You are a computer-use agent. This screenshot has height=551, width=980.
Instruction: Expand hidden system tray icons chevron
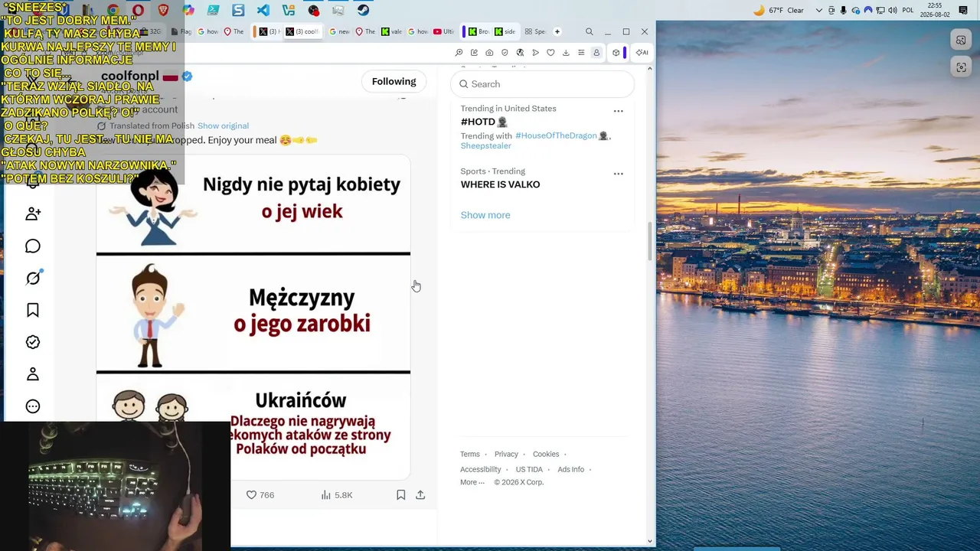[x=819, y=11]
